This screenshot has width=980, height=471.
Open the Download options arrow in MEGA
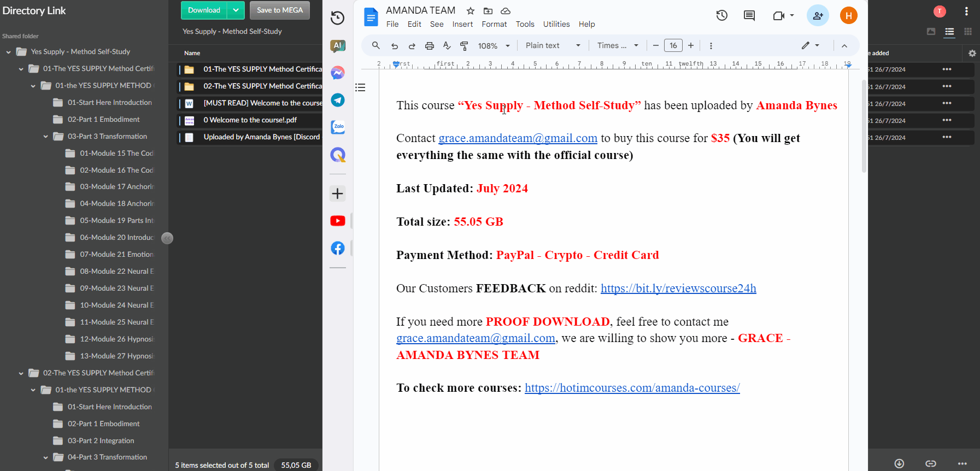(236, 10)
